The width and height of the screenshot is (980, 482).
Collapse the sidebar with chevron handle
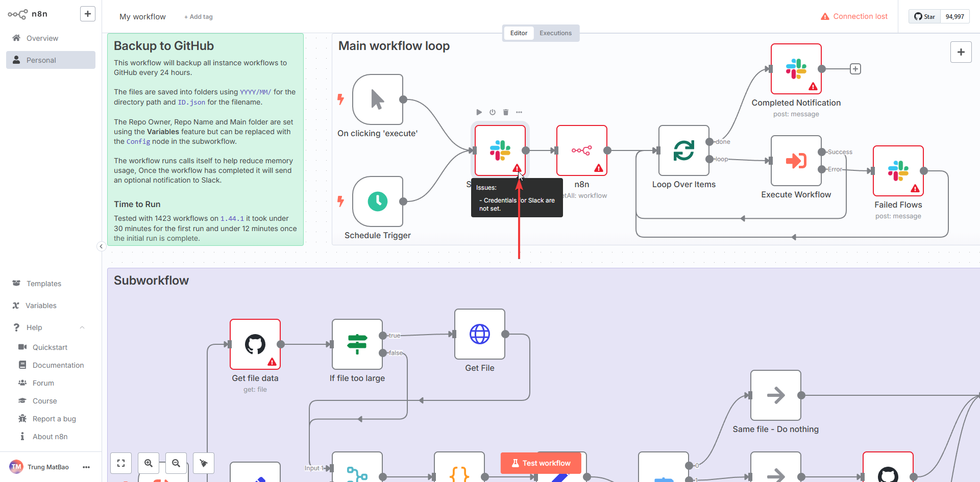pos(101,246)
